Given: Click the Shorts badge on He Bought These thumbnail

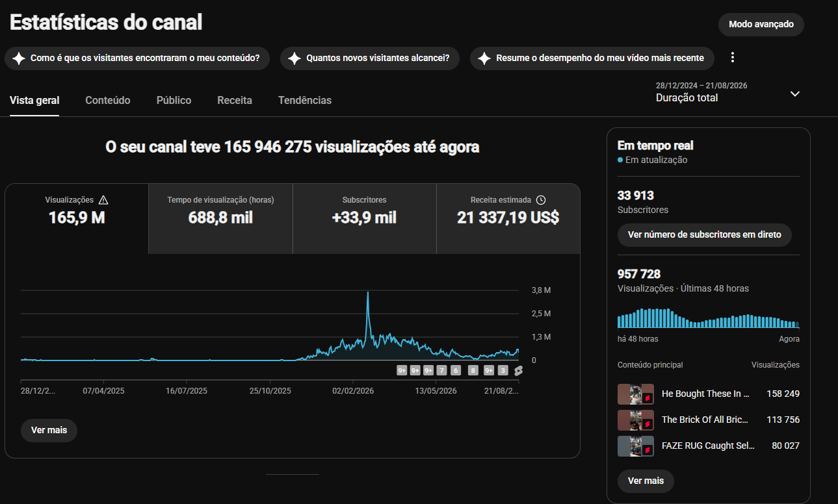Looking at the screenshot, I should point(648,398).
